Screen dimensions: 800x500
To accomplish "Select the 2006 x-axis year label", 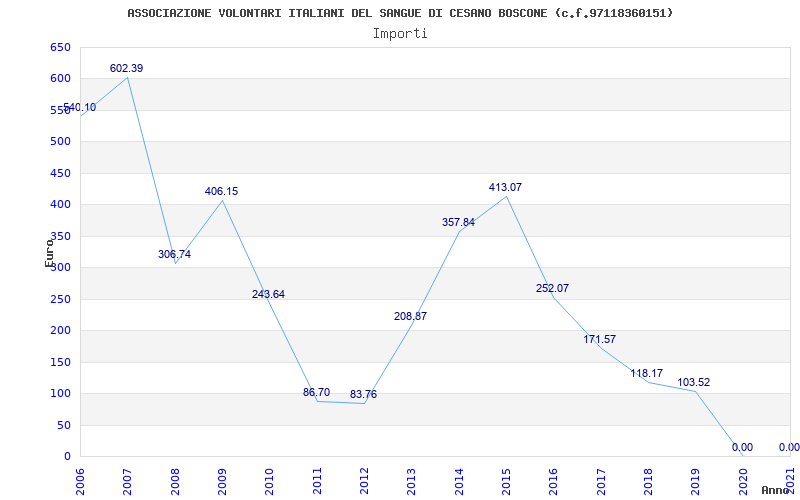I will [x=80, y=482].
